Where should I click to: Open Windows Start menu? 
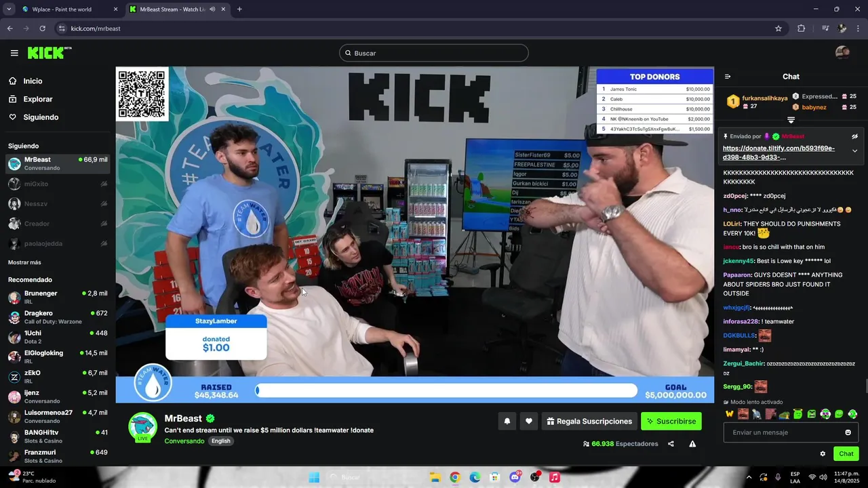coord(314,477)
